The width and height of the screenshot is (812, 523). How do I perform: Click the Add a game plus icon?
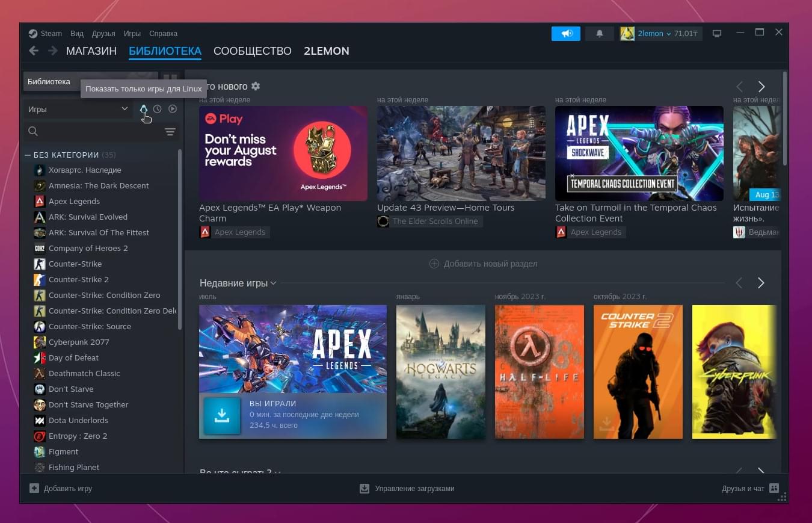point(34,489)
